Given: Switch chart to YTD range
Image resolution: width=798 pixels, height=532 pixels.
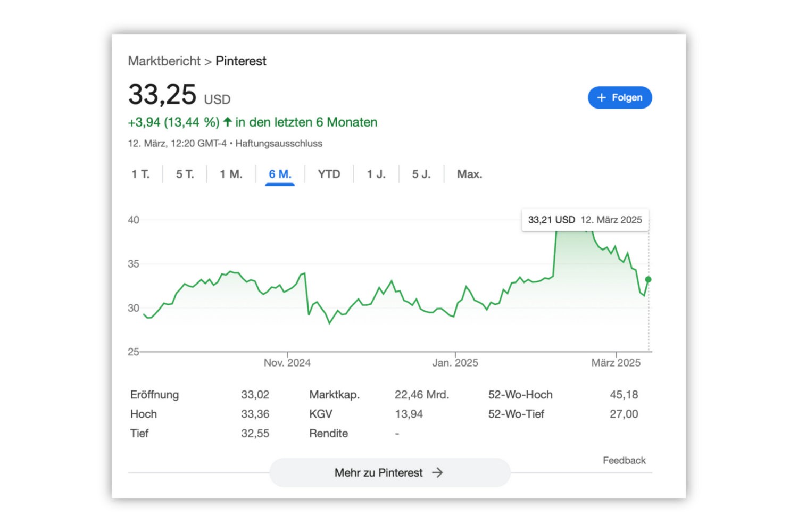Looking at the screenshot, I should (329, 174).
